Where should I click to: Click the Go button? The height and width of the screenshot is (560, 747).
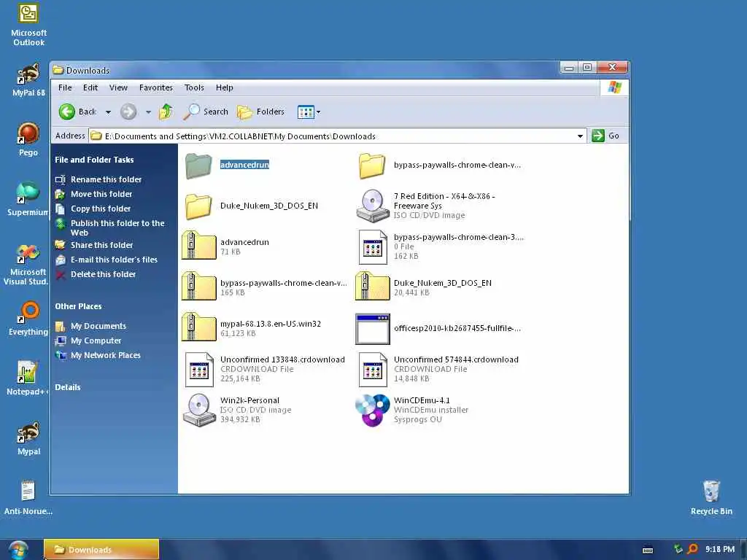pos(605,136)
